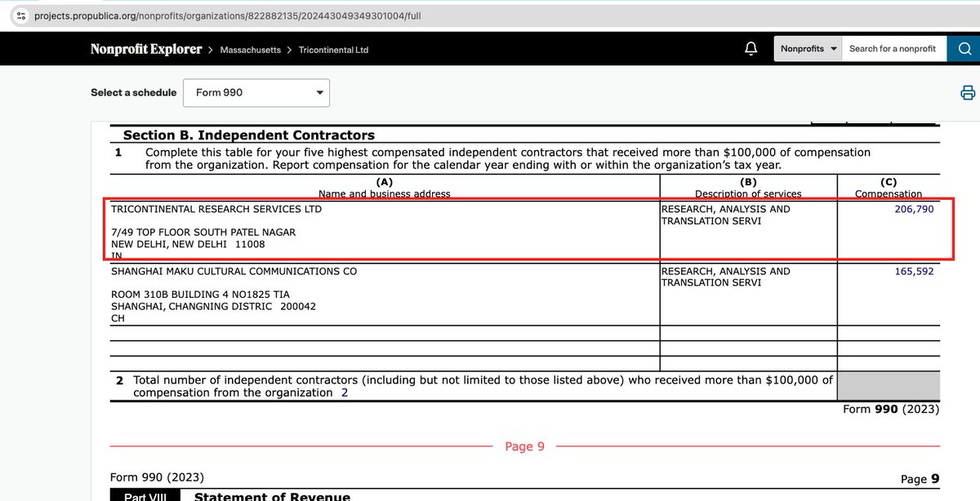Click the magnifier search button
The height and width of the screenshot is (501, 980).
[964, 49]
